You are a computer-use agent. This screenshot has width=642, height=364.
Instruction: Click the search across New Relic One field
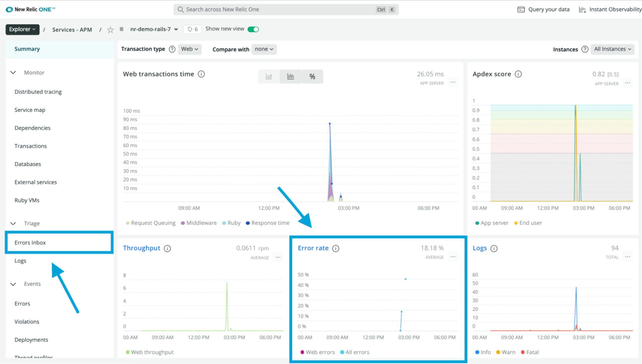(x=286, y=9)
